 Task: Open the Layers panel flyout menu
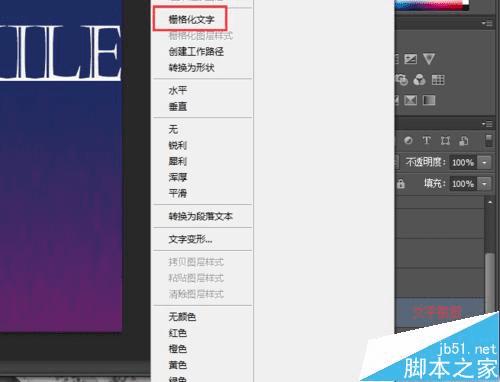click(x=487, y=124)
